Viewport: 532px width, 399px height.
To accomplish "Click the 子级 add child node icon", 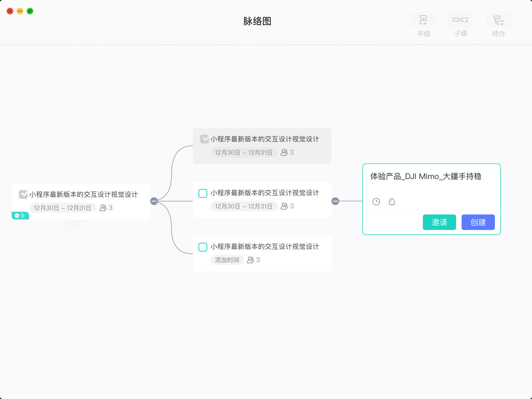I will (461, 20).
